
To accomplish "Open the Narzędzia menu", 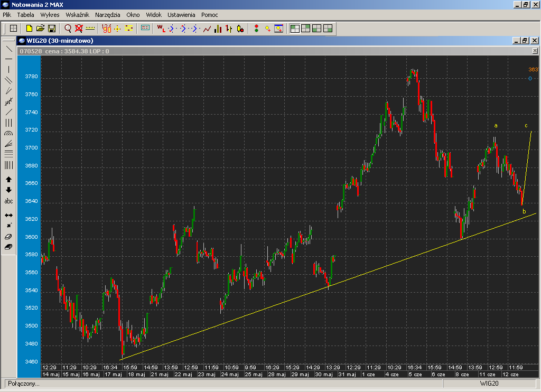I will point(108,15).
